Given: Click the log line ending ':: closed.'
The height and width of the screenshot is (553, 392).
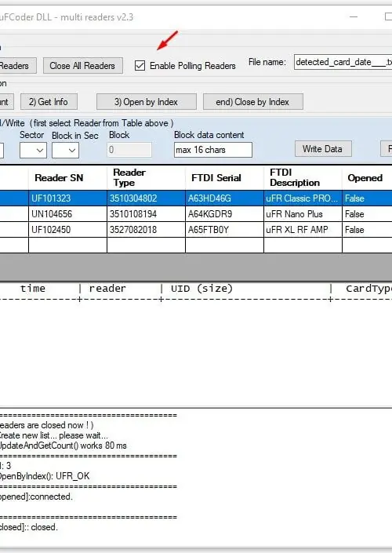Looking at the screenshot, I should 29,527.
